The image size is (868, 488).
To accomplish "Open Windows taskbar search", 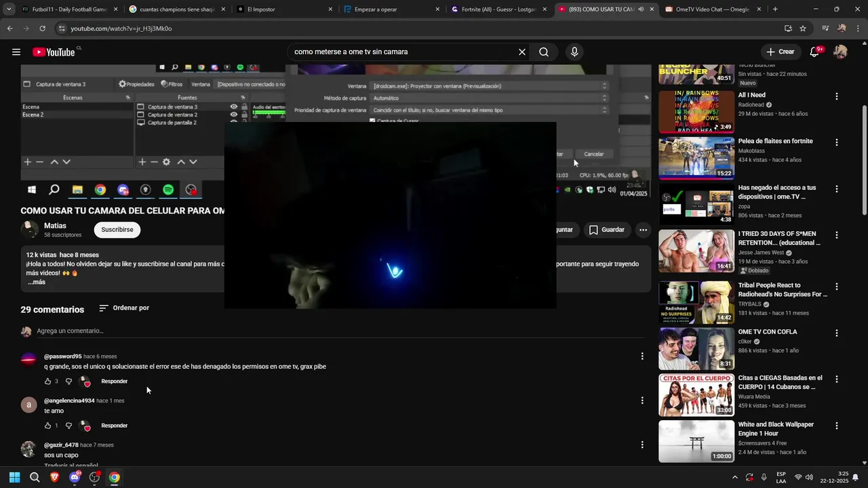I will [x=35, y=477].
